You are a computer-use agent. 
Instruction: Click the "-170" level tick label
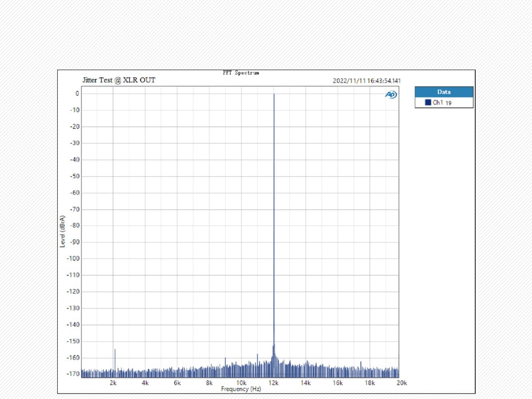coord(73,374)
